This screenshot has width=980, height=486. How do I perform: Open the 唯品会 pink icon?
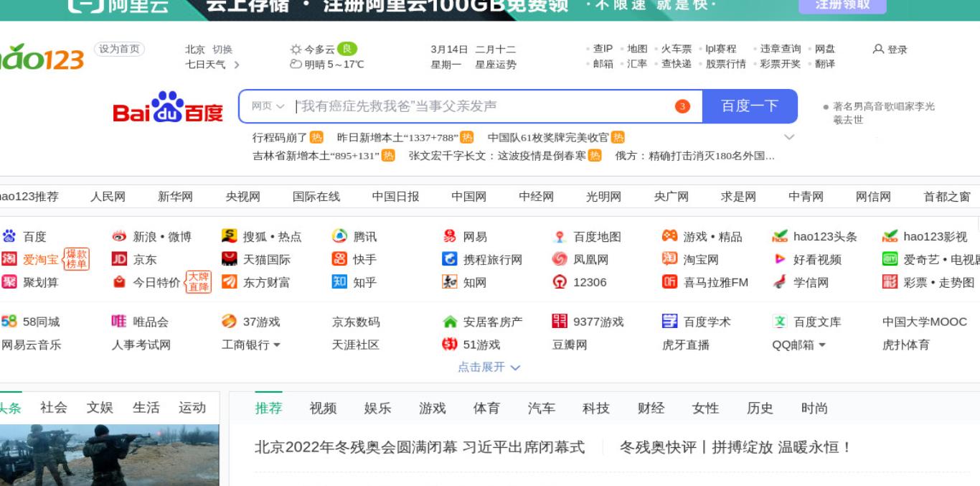(x=119, y=322)
